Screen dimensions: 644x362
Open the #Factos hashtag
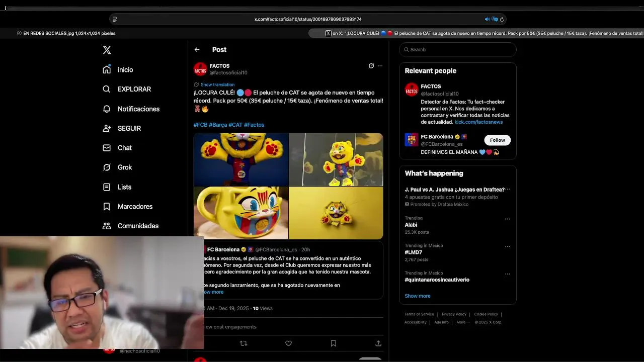click(x=254, y=125)
